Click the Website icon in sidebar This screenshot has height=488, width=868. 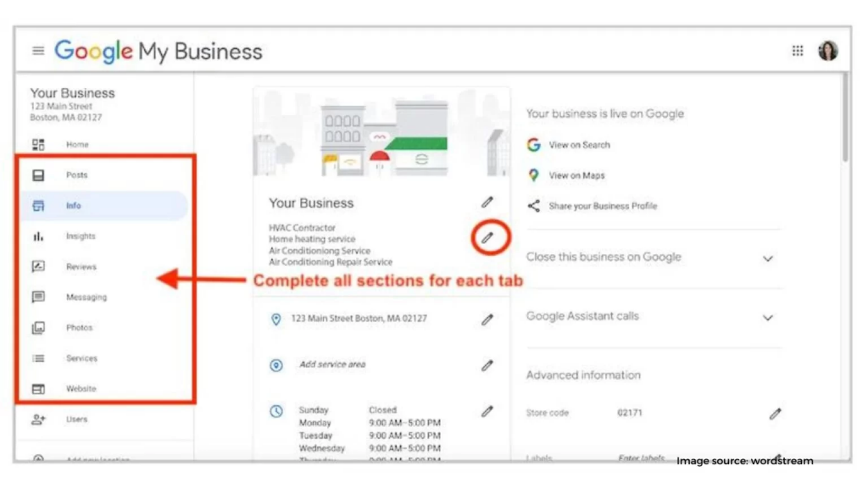coord(38,389)
